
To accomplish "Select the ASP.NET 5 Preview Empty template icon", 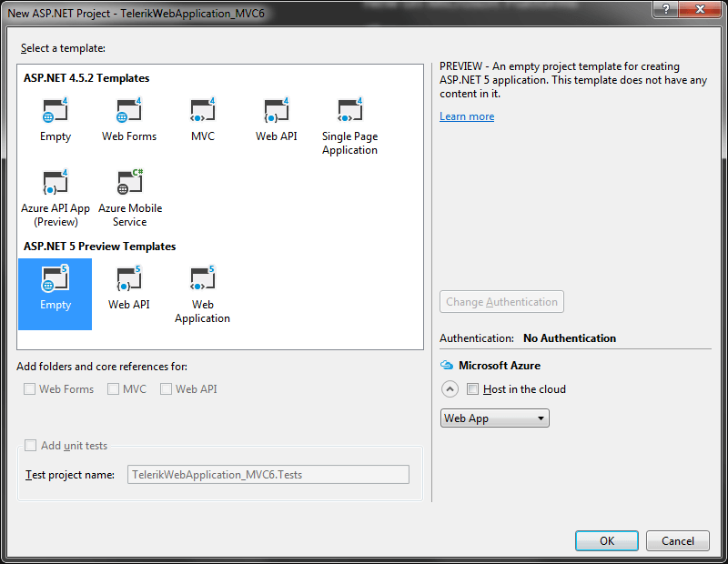I will click(56, 278).
